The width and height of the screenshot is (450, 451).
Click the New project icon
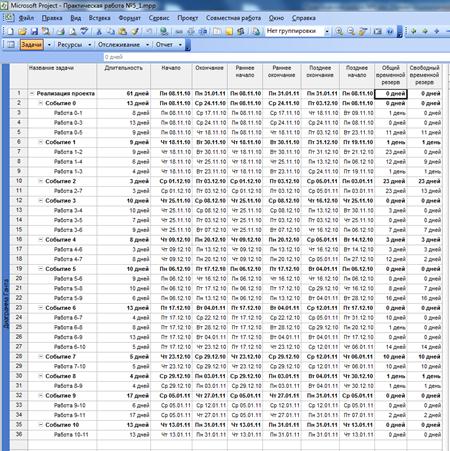[x=10, y=31]
